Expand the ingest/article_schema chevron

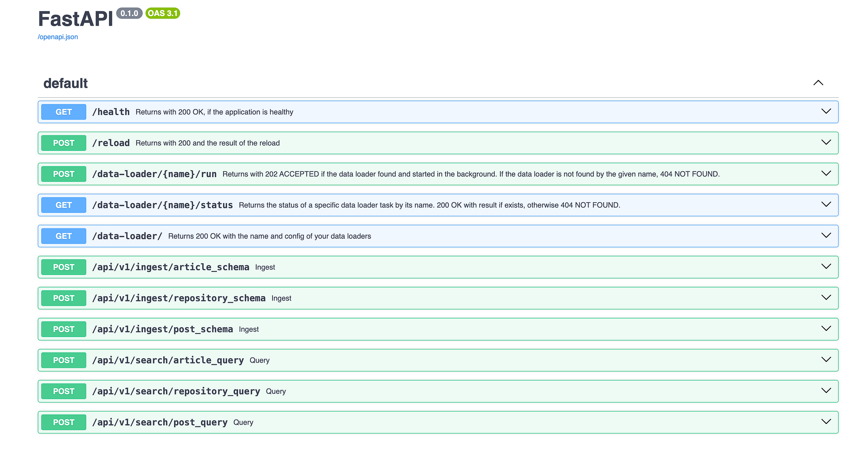826,267
